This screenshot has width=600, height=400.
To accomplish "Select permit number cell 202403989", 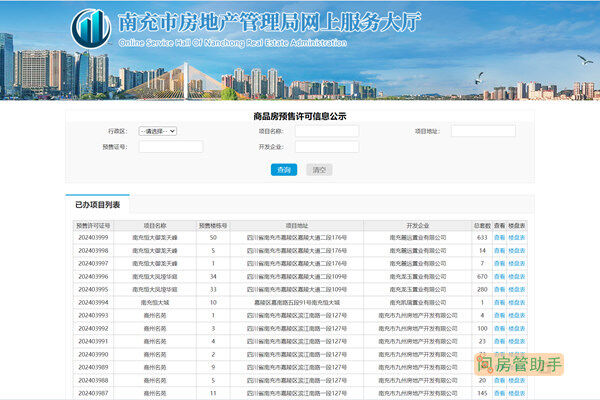I will (93, 367).
